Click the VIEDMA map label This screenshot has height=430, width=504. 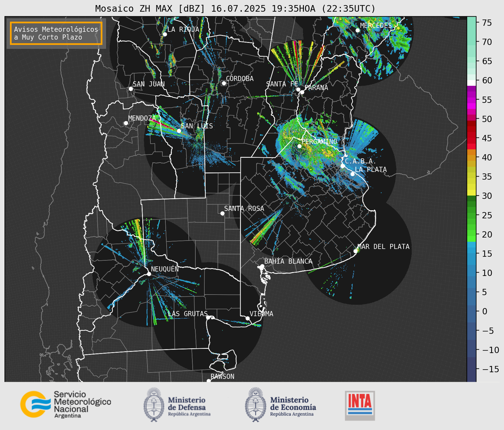click(261, 314)
